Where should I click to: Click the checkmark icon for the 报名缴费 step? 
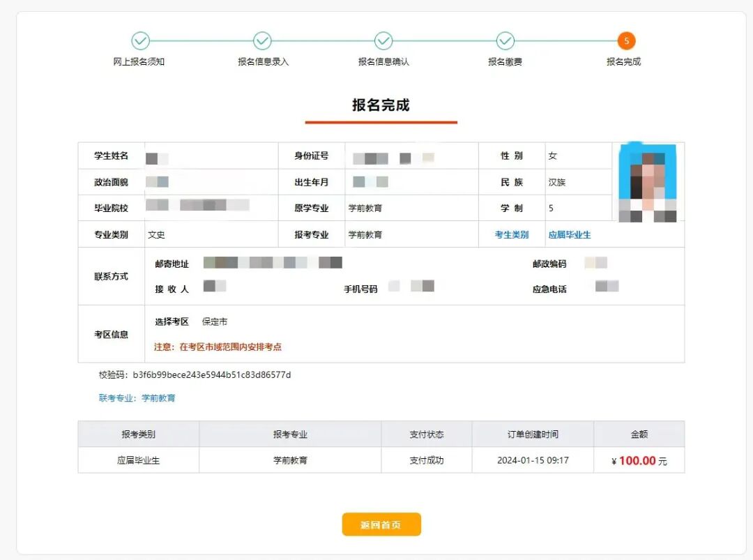[x=505, y=42]
